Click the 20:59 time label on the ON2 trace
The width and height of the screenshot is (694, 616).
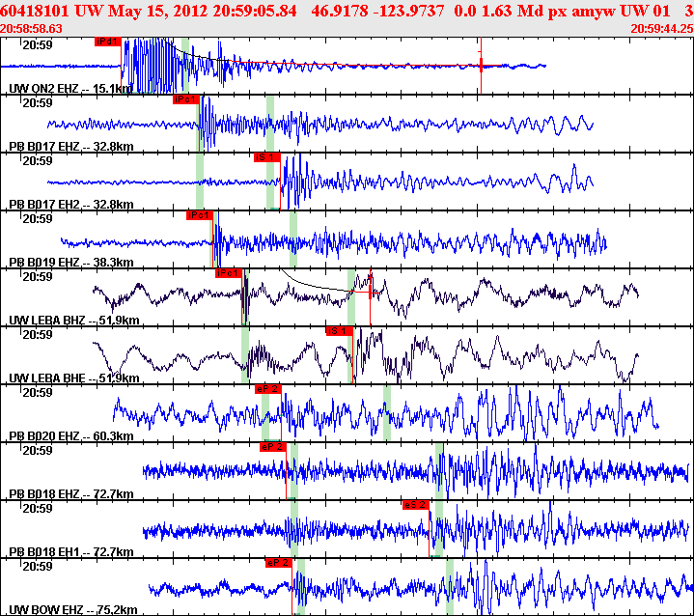38,45
